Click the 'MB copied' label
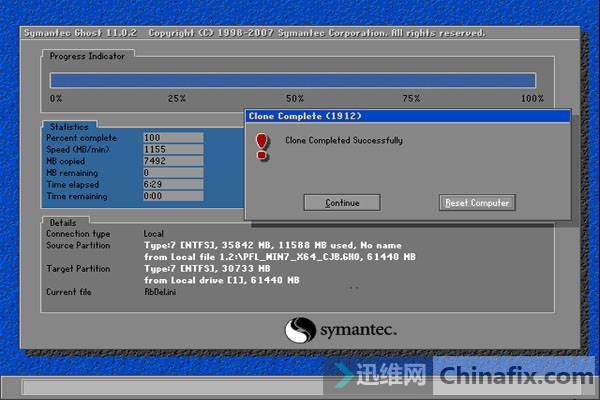Image resolution: width=600 pixels, height=400 pixels. pos(65,161)
